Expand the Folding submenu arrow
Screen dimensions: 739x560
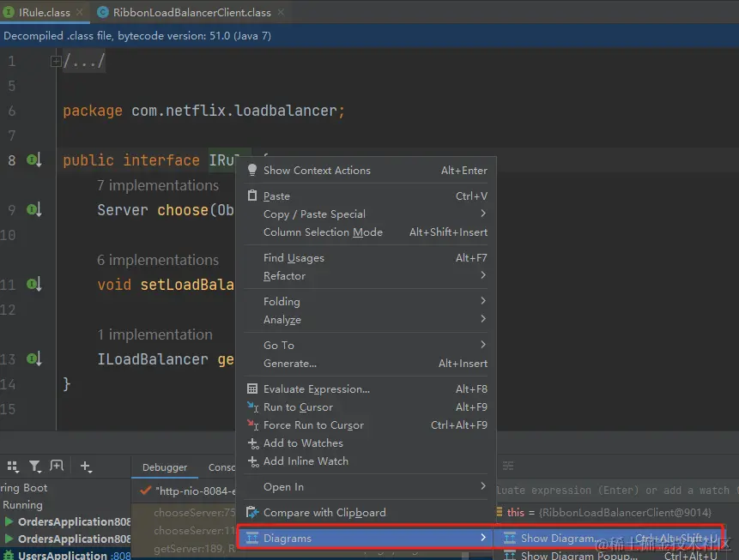(x=483, y=300)
